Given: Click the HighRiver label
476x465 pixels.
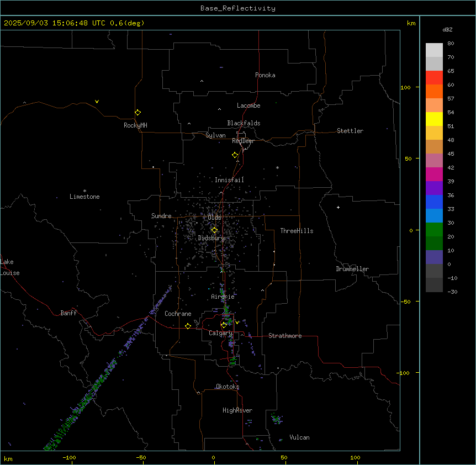Looking at the screenshot, I should click(237, 410).
